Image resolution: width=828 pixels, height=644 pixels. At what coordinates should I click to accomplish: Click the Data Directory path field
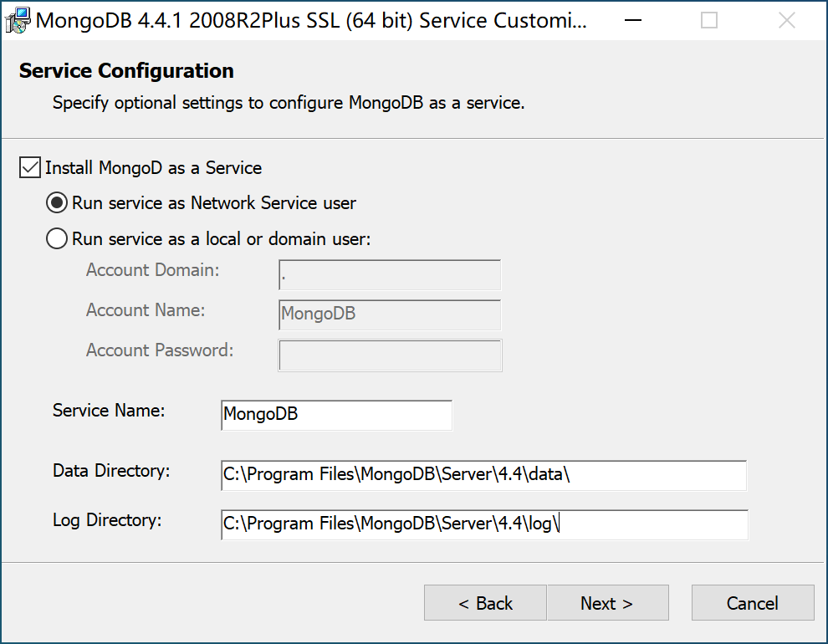point(483,475)
